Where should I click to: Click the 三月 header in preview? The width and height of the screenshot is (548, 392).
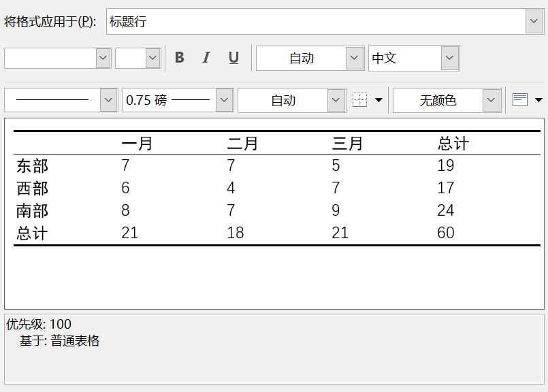(348, 143)
